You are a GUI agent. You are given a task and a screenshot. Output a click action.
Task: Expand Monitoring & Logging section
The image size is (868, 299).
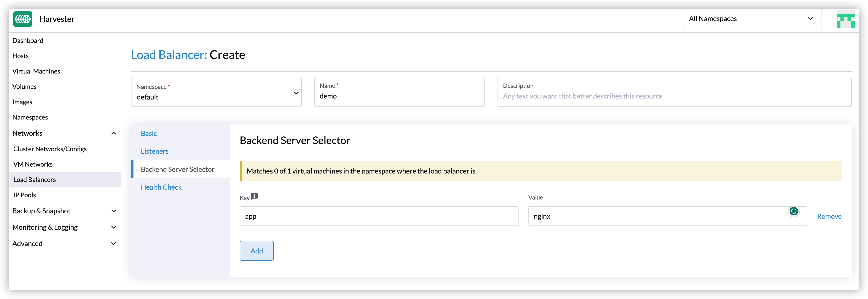pos(113,227)
